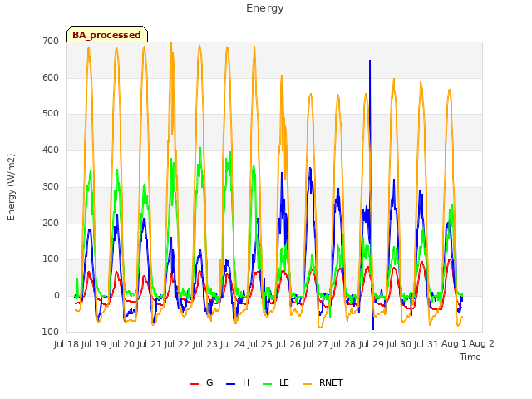Click the 400 y-axis tick label
532x399 pixels.
(x=51, y=150)
